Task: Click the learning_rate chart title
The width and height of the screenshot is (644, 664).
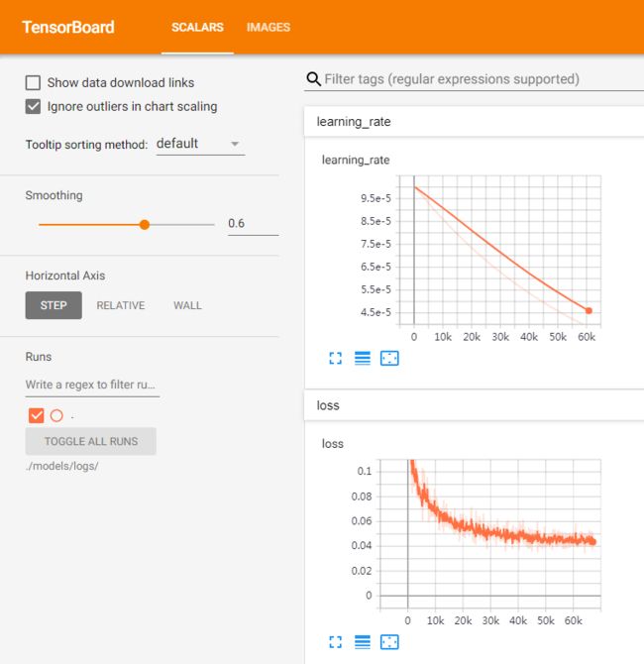Action: pos(356,161)
